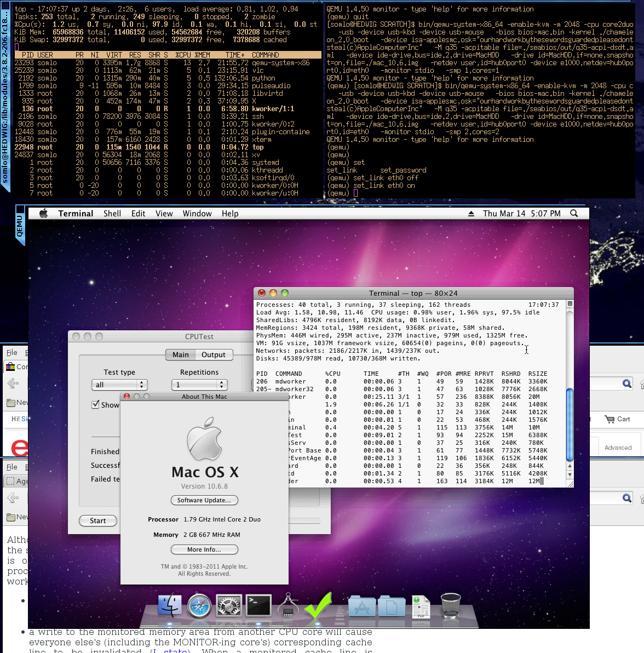
Task: Open the View menu
Action: (164, 214)
